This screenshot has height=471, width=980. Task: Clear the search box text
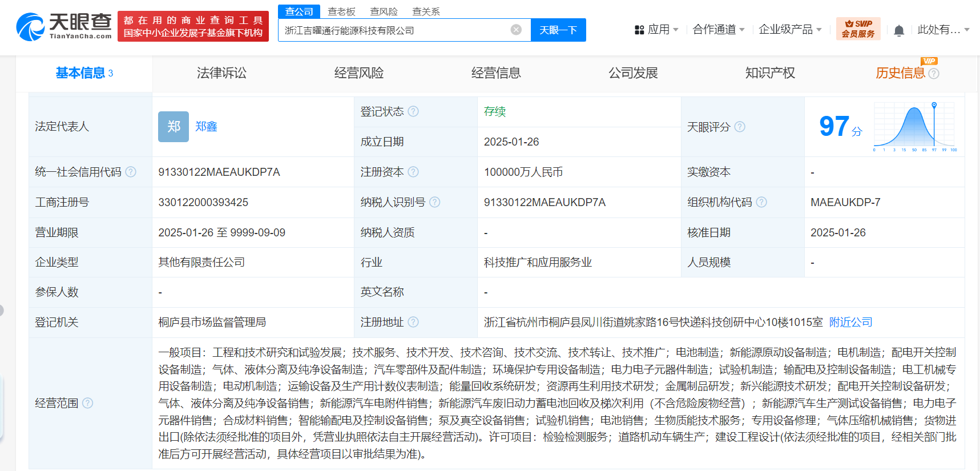[x=516, y=30]
